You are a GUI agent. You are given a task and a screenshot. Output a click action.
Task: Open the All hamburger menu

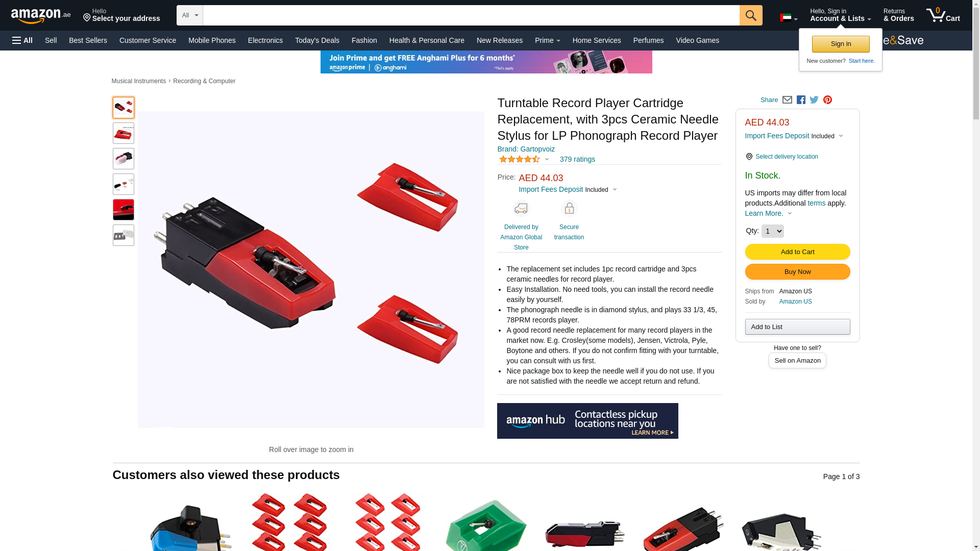tap(22, 40)
